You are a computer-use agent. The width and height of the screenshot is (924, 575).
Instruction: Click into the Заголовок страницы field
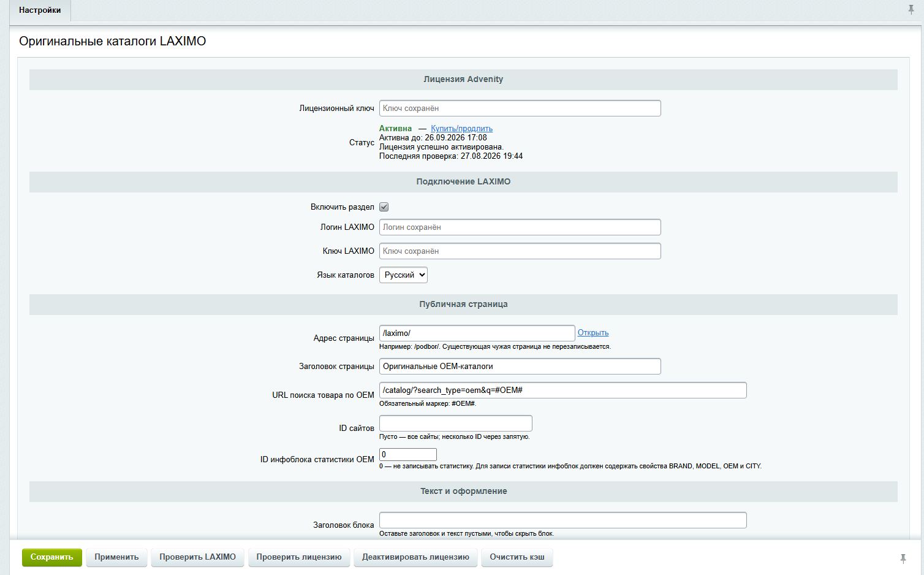[520, 367]
